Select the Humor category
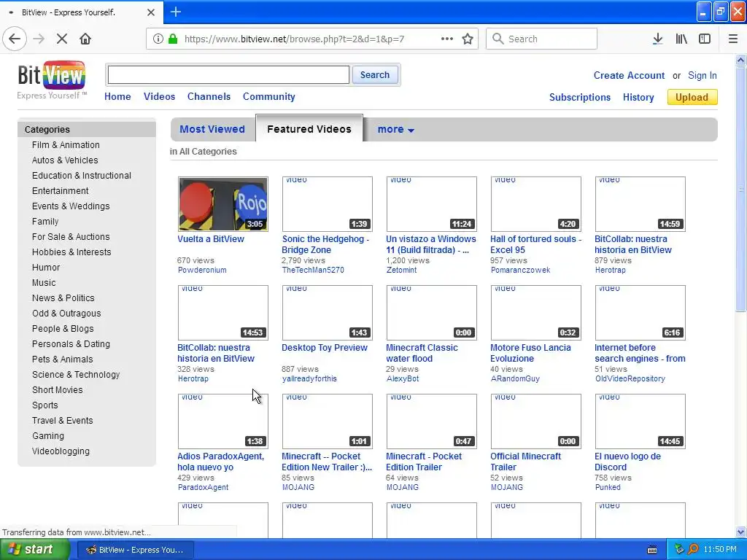The height and width of the screenshot is (560, 747). coord(46,267)
